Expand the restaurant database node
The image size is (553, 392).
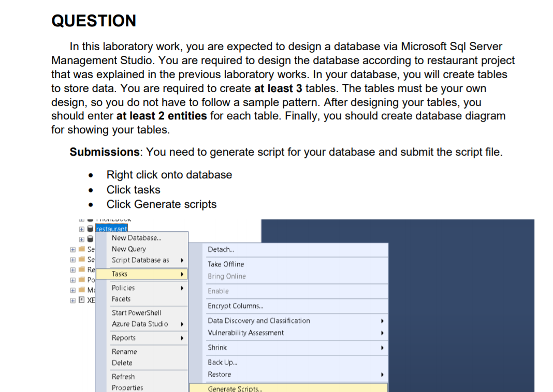click(x=81, y=228)
